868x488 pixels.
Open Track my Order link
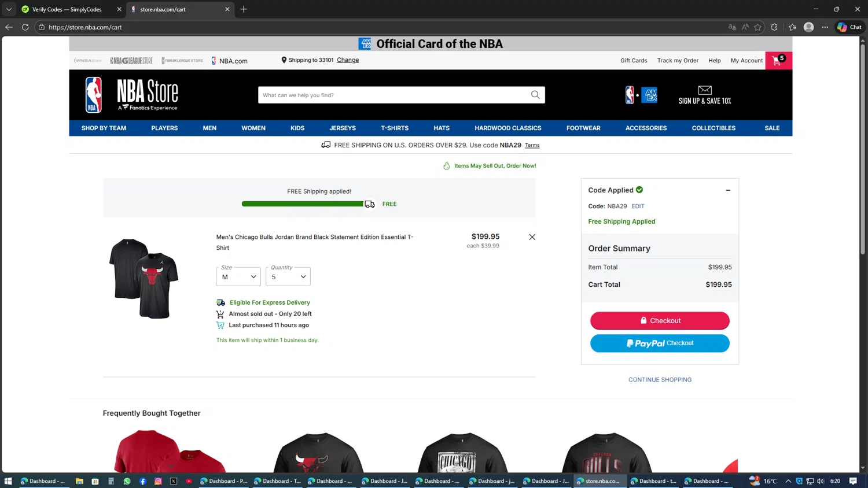tap(678, 61)
